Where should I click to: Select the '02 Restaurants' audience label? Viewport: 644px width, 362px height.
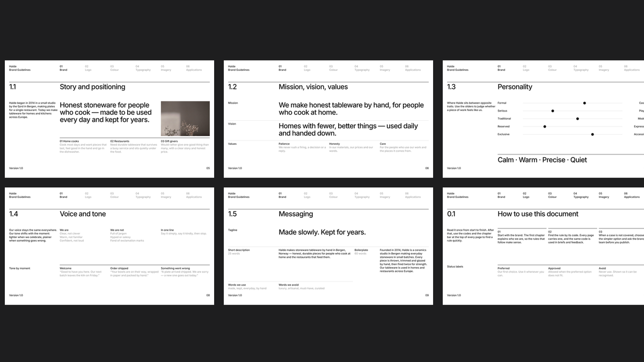120,141
